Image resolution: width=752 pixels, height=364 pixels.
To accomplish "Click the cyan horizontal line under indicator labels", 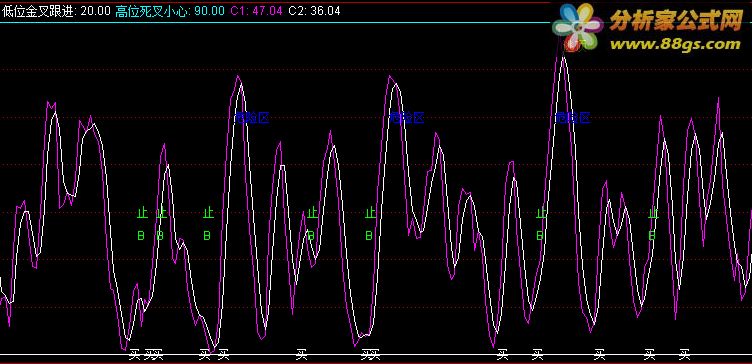I will [x=276, y=23].
